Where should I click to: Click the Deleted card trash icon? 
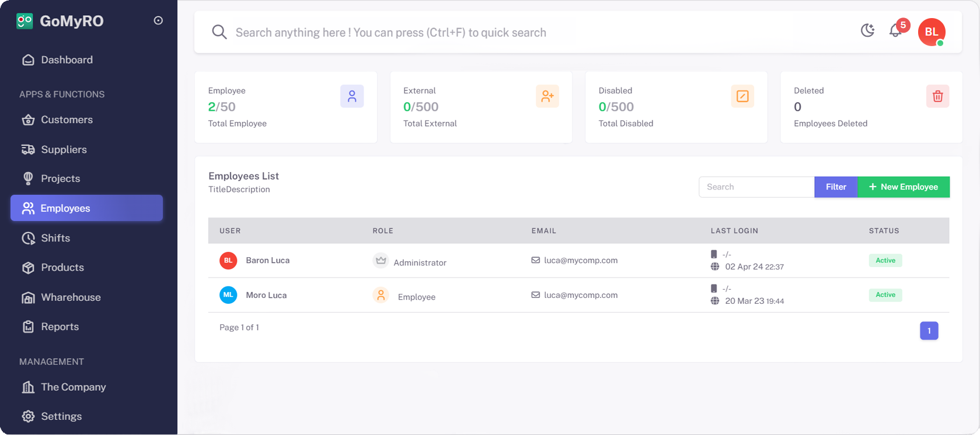937,96
